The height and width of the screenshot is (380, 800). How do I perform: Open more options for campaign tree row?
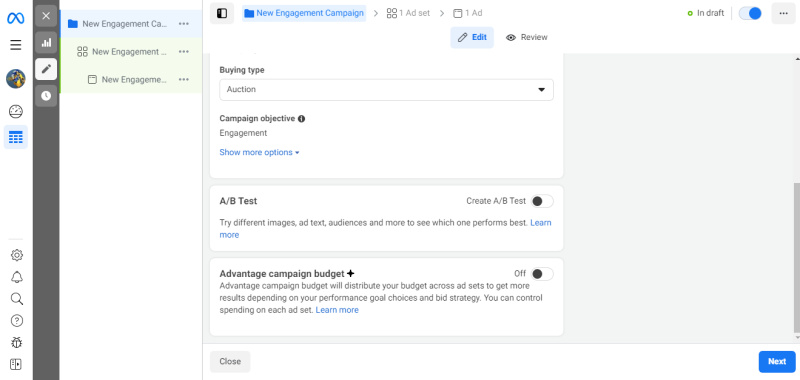(x=184, y=23)
